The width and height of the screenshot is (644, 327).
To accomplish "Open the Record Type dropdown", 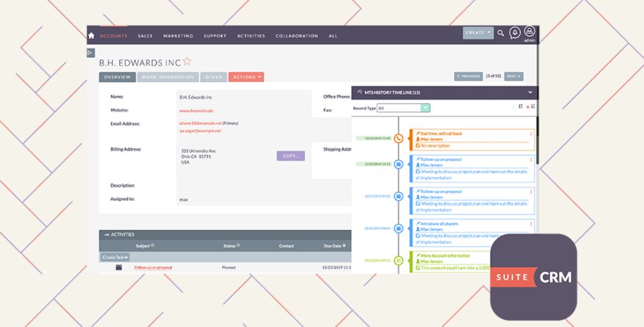I will click(403, 108).
